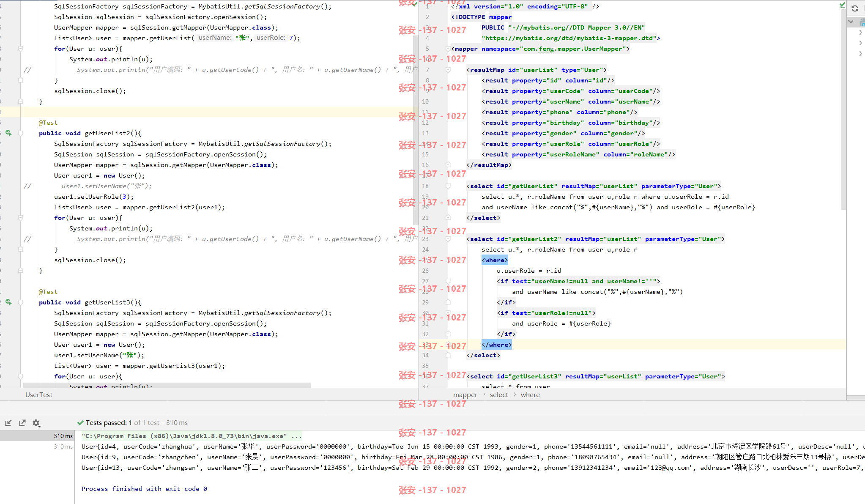Click resultMap id="userList" opening tag
The height and width of the screenshot is (504, 865).
[x=537, y=70]
